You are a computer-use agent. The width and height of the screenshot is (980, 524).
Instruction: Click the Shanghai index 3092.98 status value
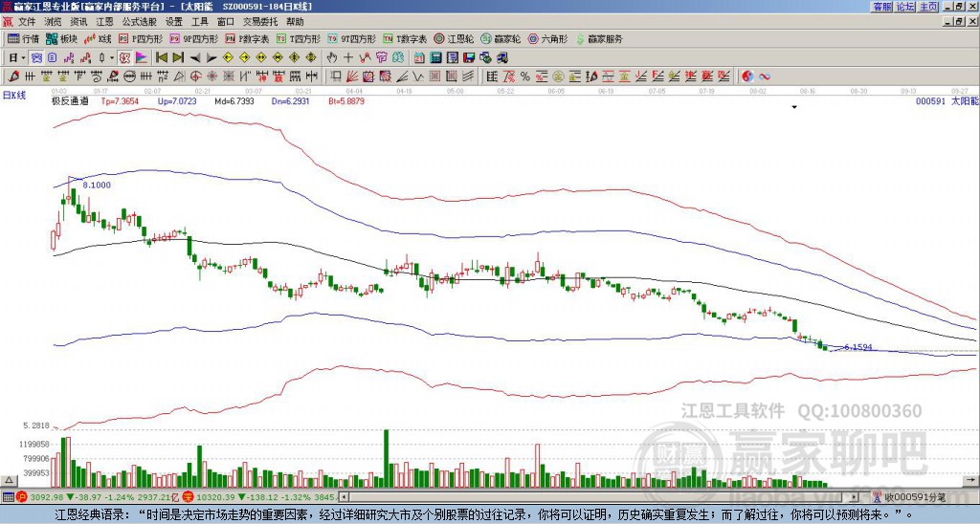[x=47, y=497]
